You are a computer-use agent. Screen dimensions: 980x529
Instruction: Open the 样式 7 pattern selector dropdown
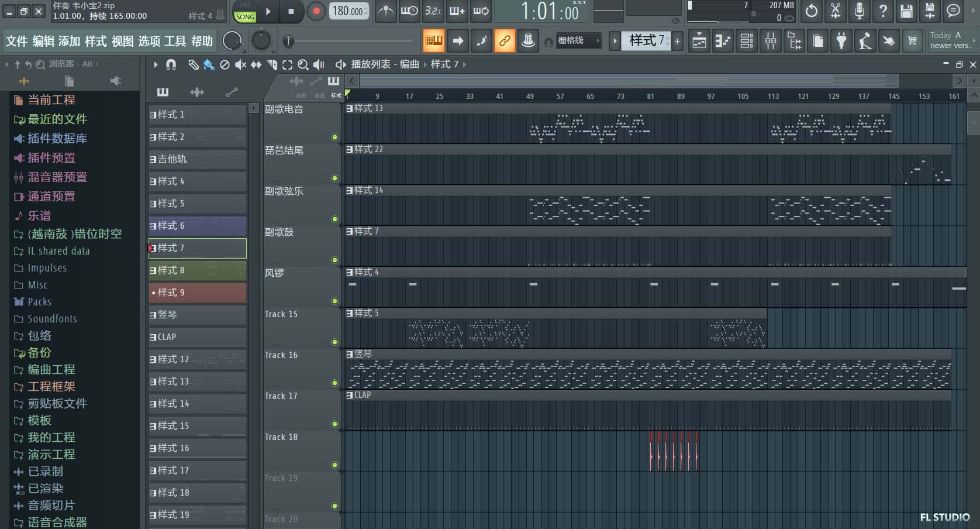pos(646,40)
